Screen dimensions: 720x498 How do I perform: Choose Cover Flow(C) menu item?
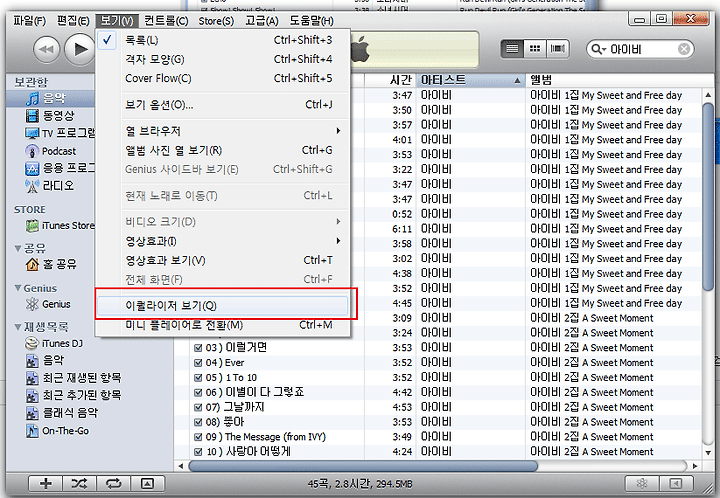click(x=223, y=78)
